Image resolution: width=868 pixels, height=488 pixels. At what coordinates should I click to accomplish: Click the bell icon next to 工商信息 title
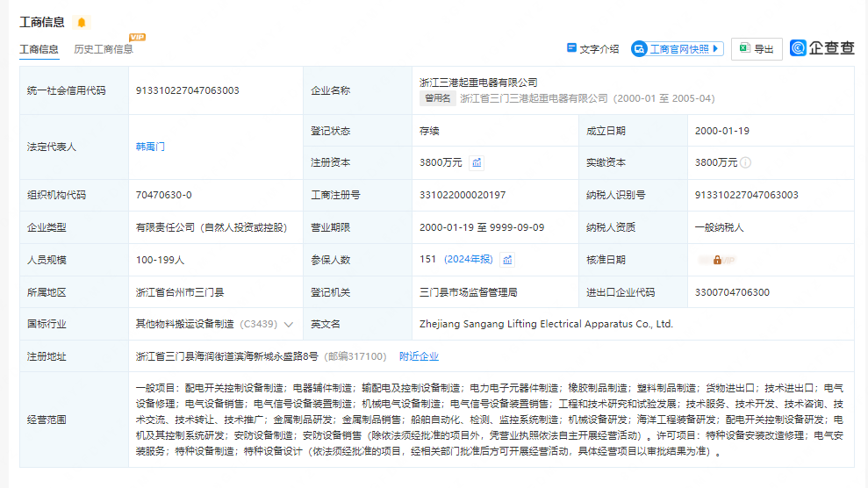(82, 23)
